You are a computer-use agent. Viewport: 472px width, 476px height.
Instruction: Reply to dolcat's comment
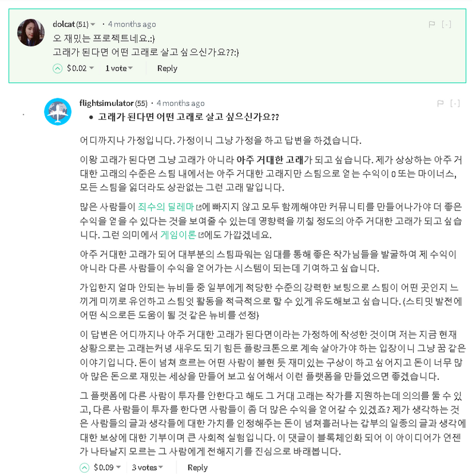(x=167, y=68)
